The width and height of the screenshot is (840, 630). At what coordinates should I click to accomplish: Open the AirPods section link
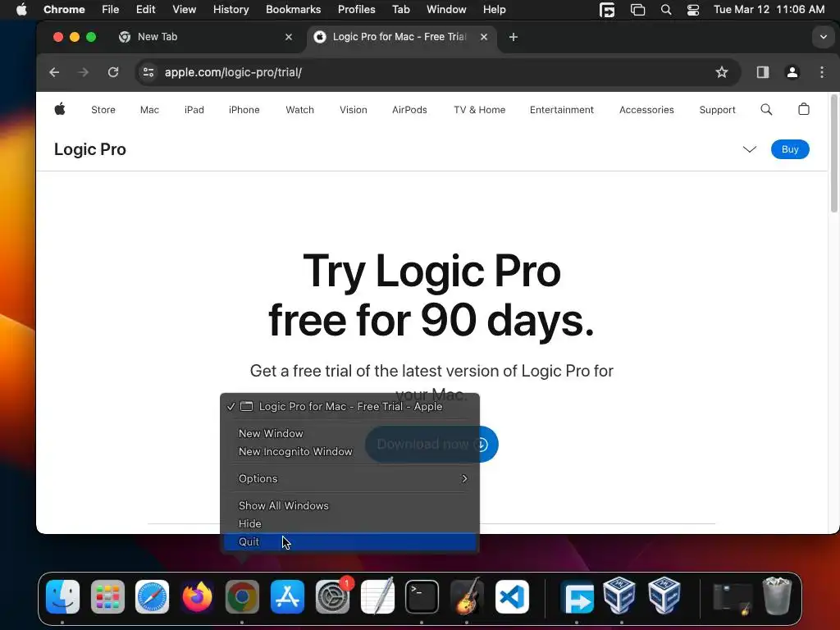click(x=409, y=109)
